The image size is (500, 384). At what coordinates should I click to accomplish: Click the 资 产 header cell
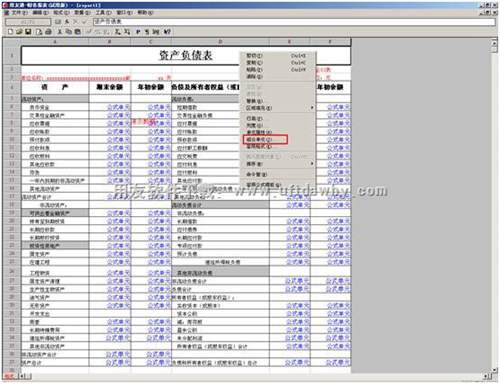coord(55,87)
